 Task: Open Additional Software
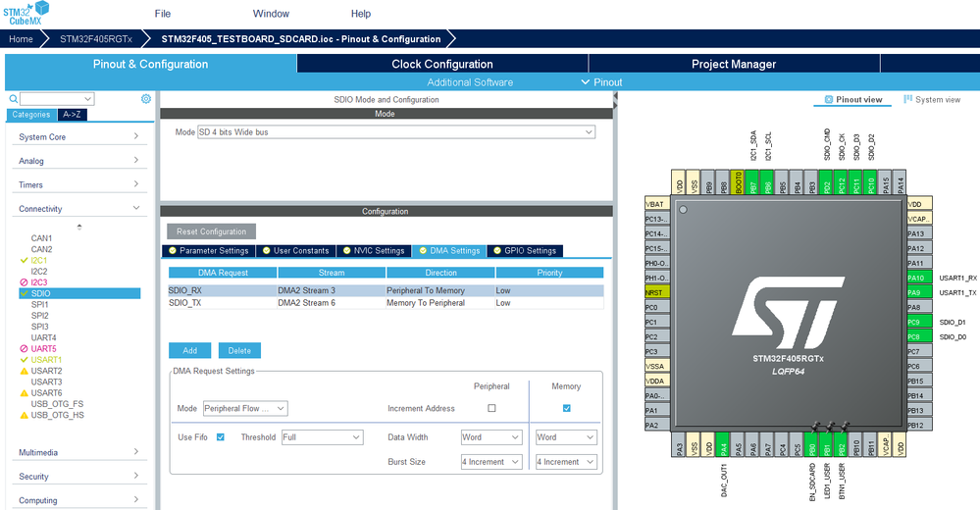pyautogui.click(x=470, y=81)
